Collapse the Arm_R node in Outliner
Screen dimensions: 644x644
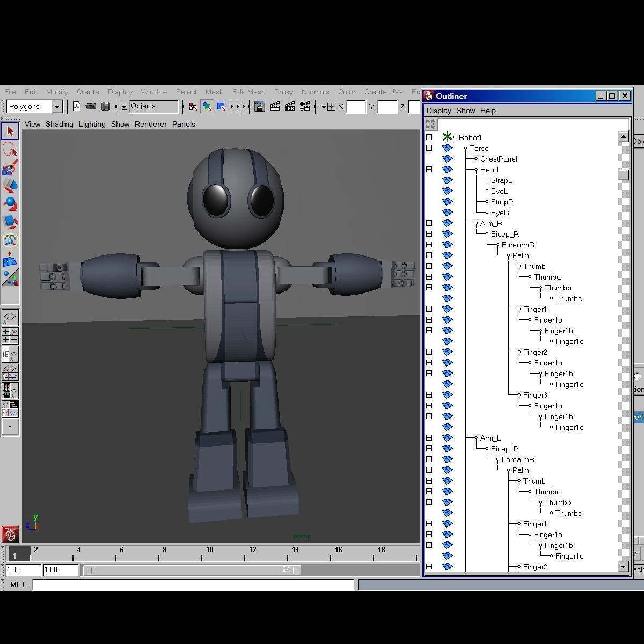pyautogui.click(x=429, y=223)
